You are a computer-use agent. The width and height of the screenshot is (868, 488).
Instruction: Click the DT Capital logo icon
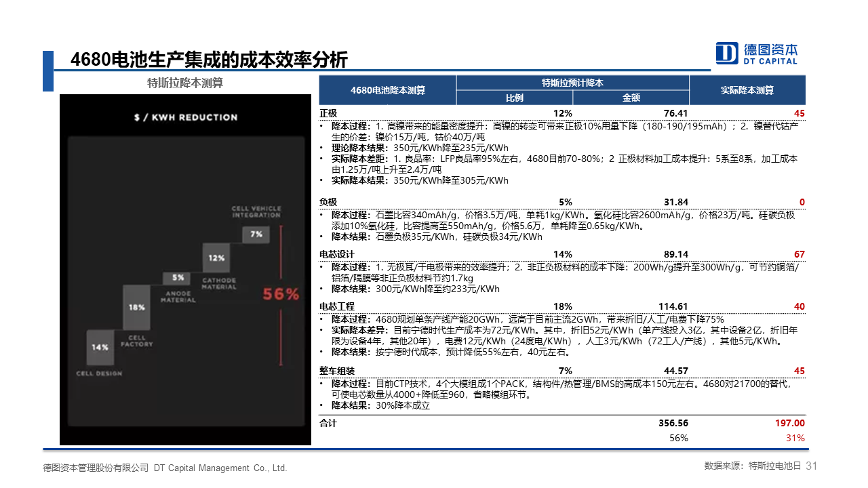pyautogui.click(x=727, y=53)
